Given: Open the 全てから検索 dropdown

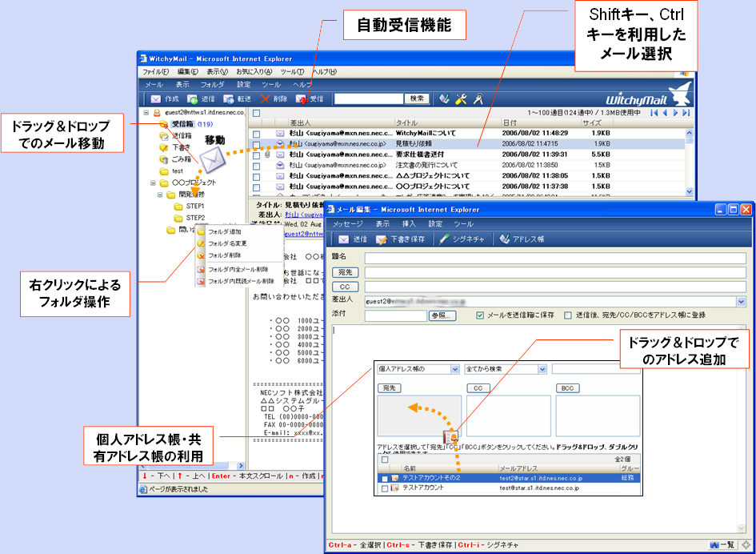Looking at the screenshot, I should click(542, 369).
